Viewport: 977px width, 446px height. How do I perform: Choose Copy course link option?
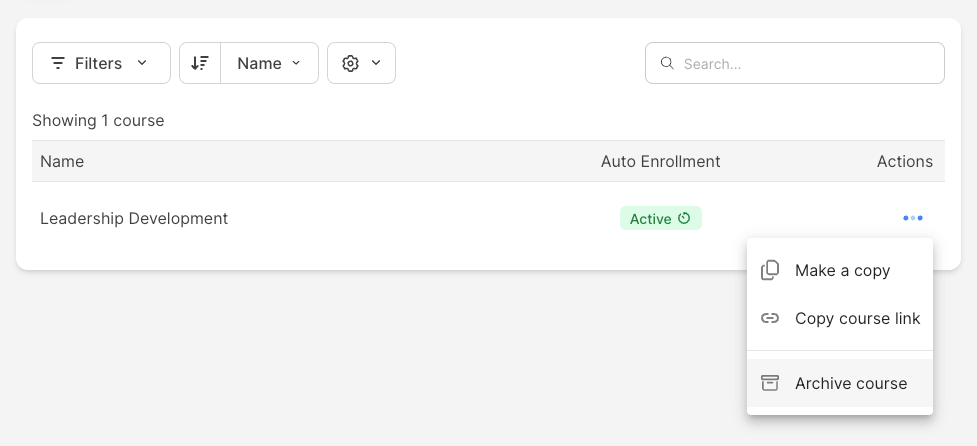tap(840, 318)
